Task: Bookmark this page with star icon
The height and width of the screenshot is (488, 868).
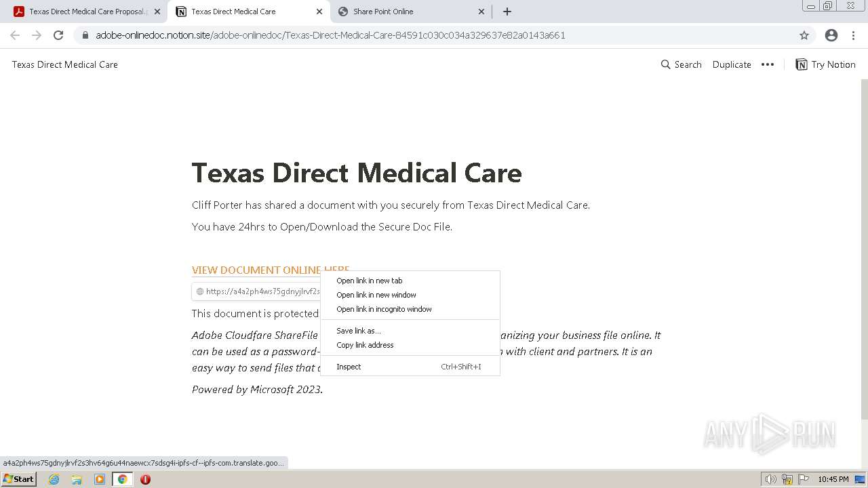Action: (x=804, y=35)
